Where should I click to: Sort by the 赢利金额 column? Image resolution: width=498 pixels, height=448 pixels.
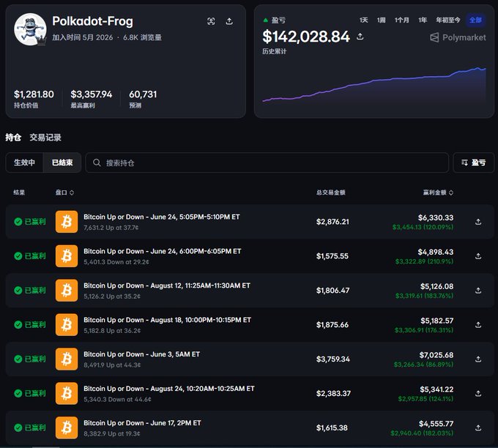(x=438, y=193)
